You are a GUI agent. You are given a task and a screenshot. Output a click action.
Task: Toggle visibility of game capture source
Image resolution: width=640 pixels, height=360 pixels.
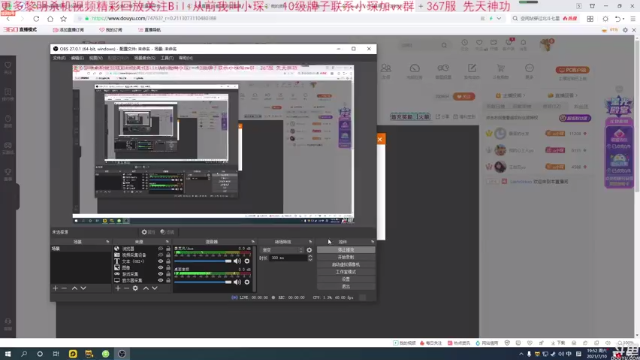click(160, 274)
